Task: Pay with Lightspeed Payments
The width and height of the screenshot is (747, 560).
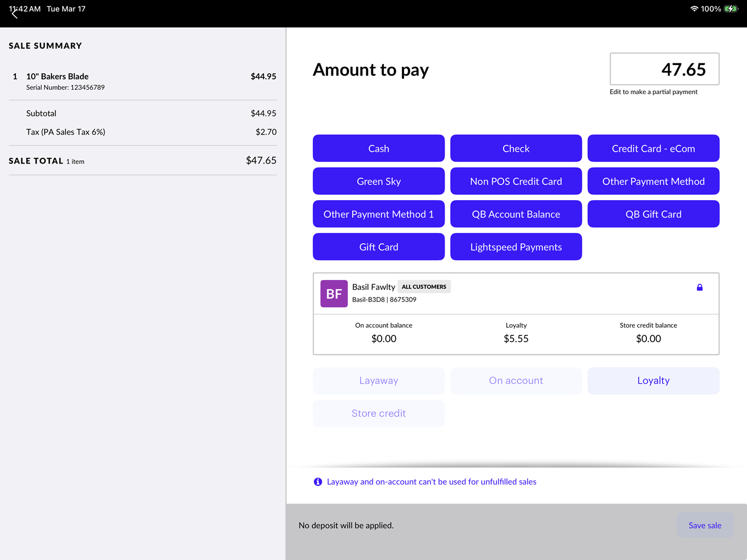Action: [x=516, y=247]
